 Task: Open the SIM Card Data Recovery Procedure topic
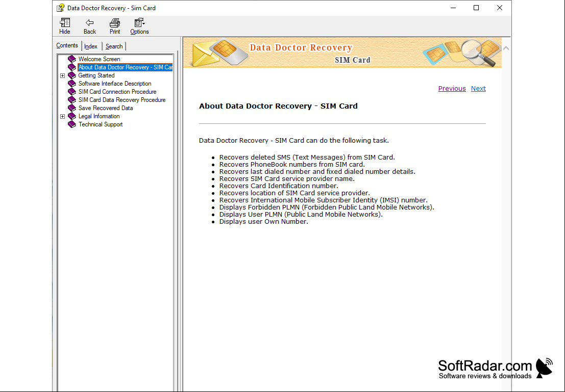coord(122,100)
